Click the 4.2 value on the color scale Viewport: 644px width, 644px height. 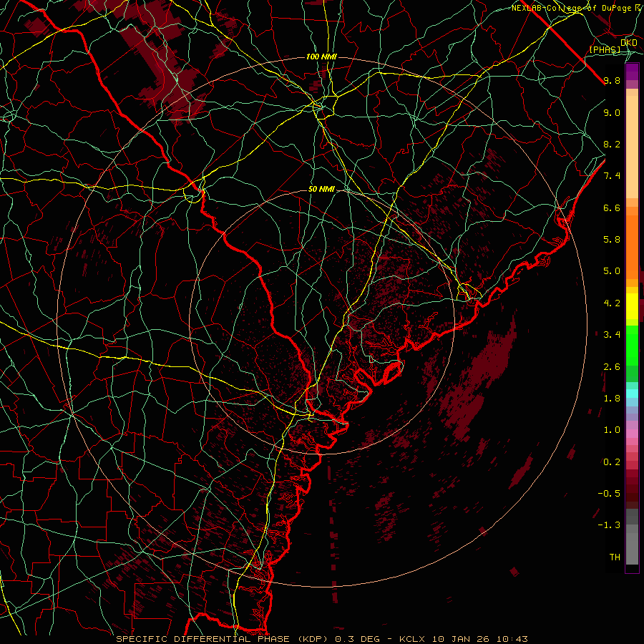pyautogui.click(x=612, y=303)
